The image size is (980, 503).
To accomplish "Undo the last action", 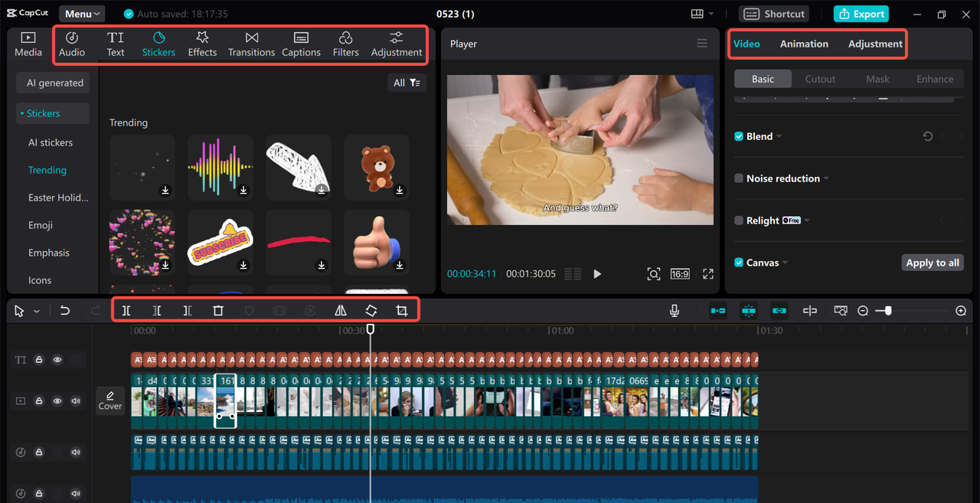I will [x=65, y=311].
